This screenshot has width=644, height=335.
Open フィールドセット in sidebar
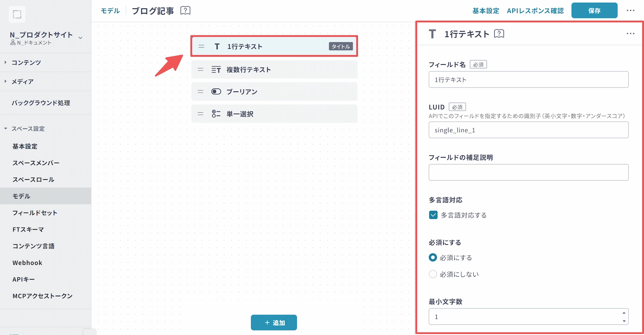coord(35,213)
